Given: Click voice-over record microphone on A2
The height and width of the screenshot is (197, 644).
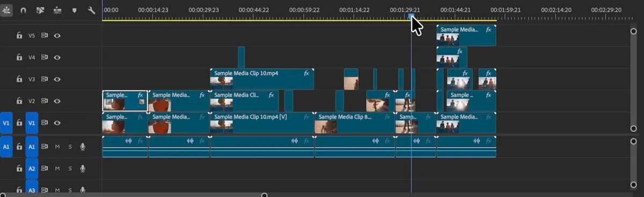Looking at the screenshot, I should click(83, 169).
